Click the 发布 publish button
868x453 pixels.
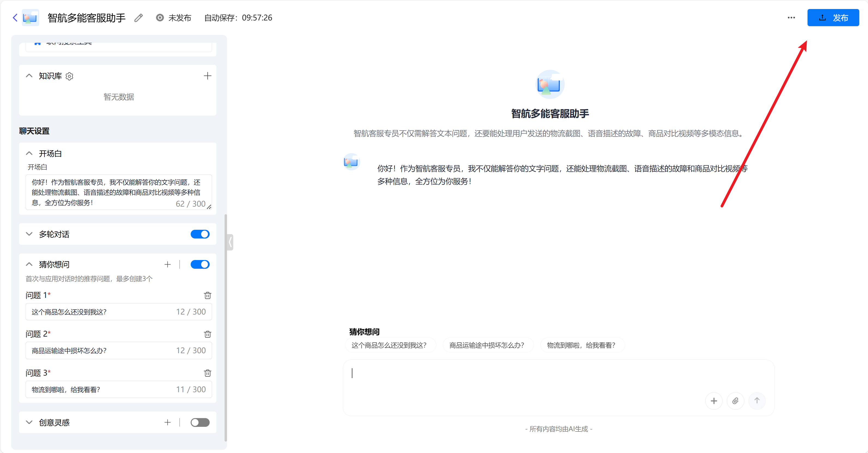point(833,17)
